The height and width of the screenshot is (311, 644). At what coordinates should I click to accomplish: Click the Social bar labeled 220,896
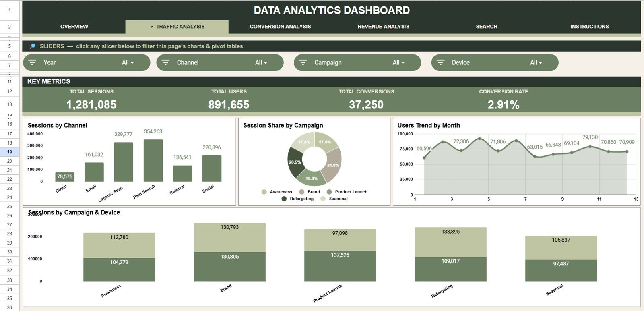click(x=212, y=168)
